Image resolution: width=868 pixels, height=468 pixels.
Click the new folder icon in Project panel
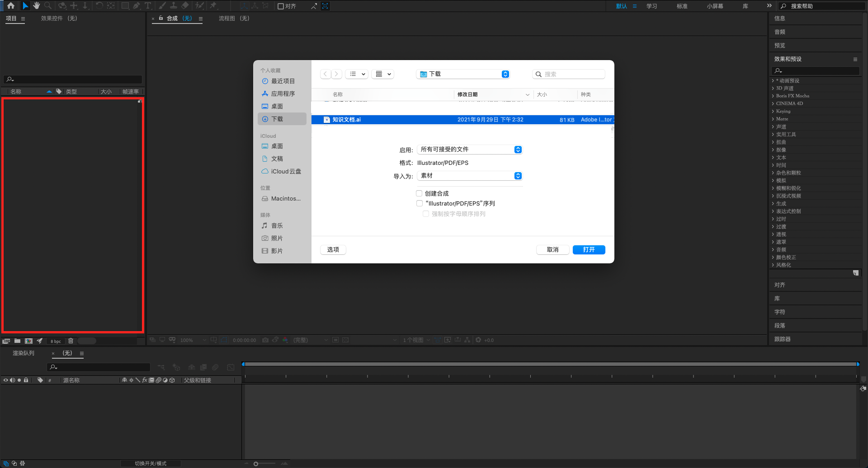[17, 341]
